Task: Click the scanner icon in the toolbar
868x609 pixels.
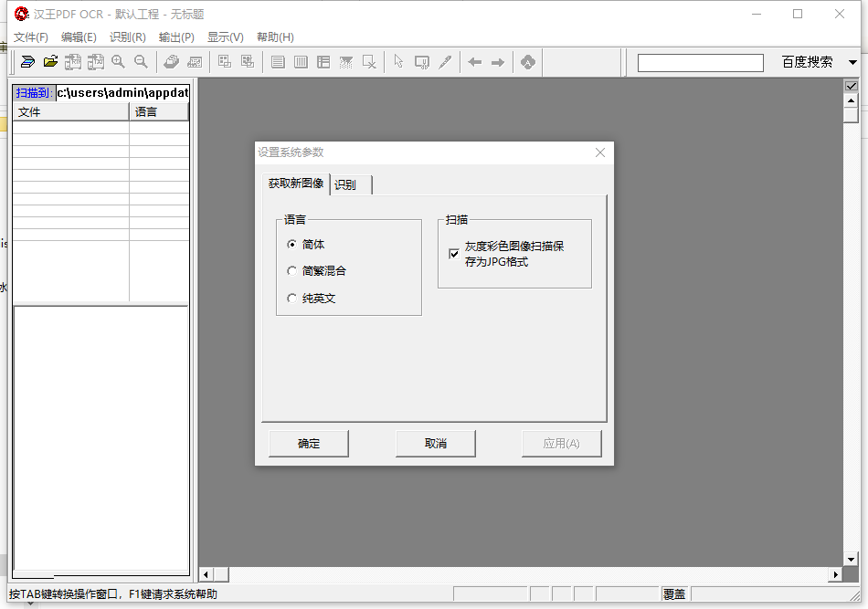Action: (x=27, y=62)
